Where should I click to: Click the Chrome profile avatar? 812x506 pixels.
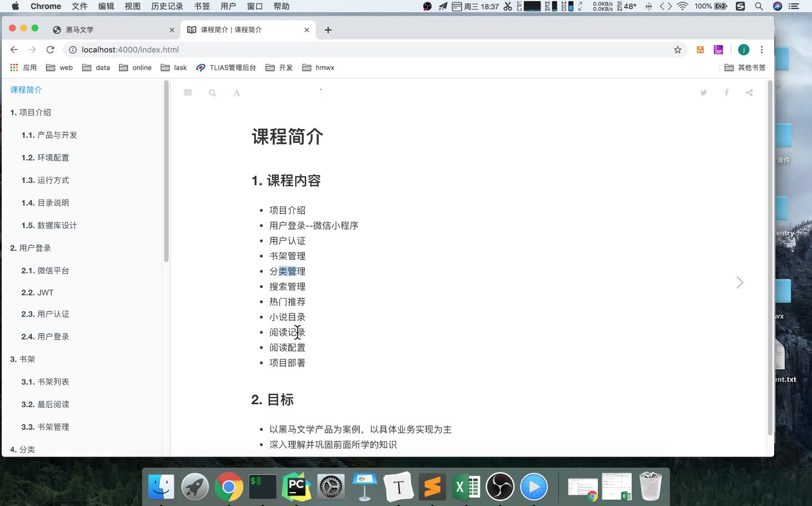[744, 49]
